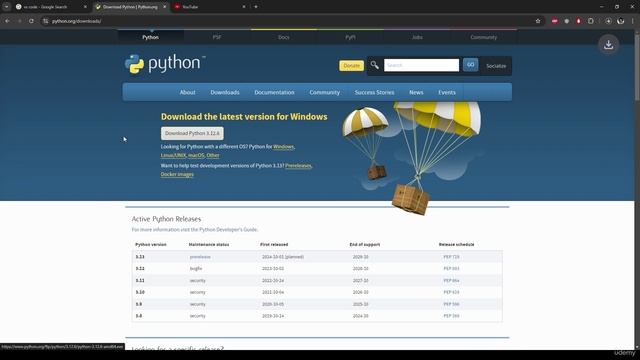
Task: Open the Docker images link
Action: (x=177, y=174)
